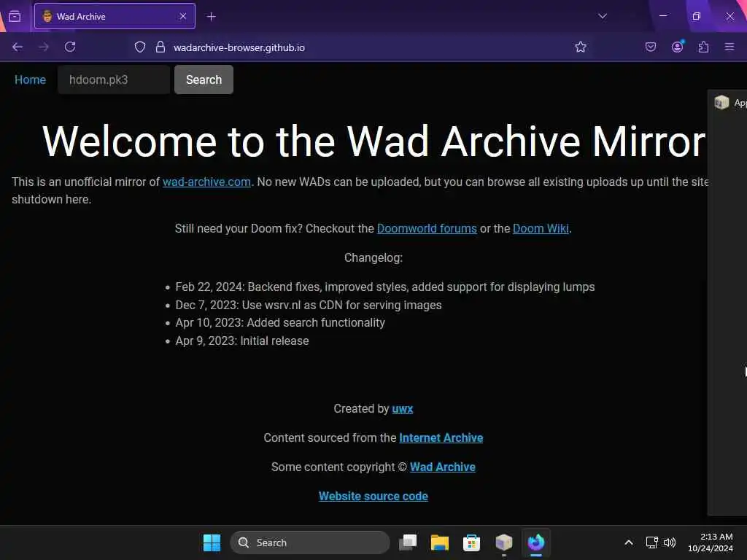Click the 'Apr 10, 2023' changelog entry
Image resolution: width=747 pixels, height=560 pixels.
point(280,322)
